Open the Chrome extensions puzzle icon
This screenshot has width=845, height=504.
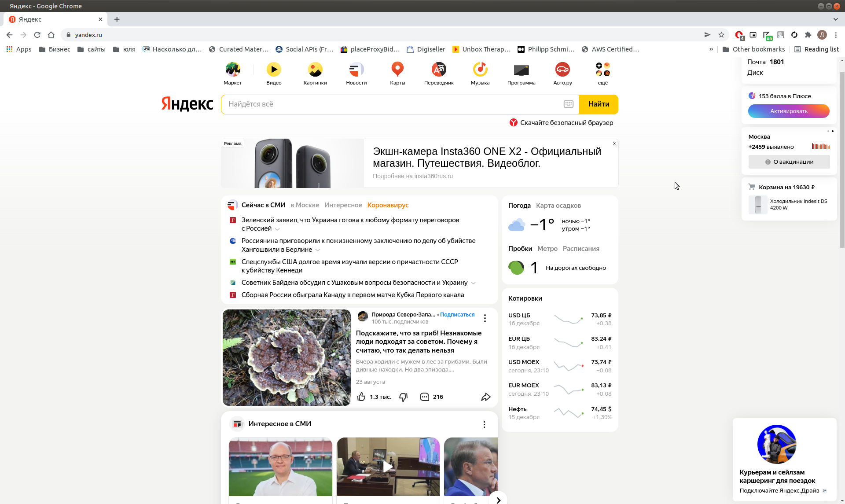[808, 35]
